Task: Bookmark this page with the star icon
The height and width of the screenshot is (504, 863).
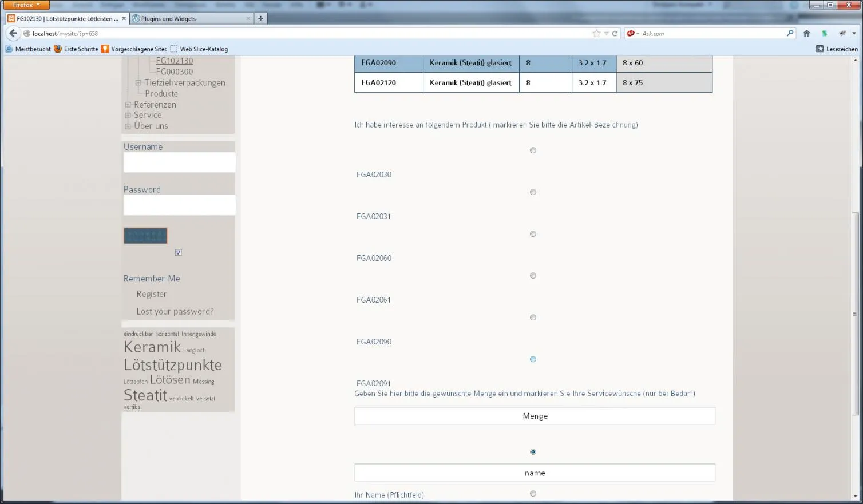Action: 597,34
